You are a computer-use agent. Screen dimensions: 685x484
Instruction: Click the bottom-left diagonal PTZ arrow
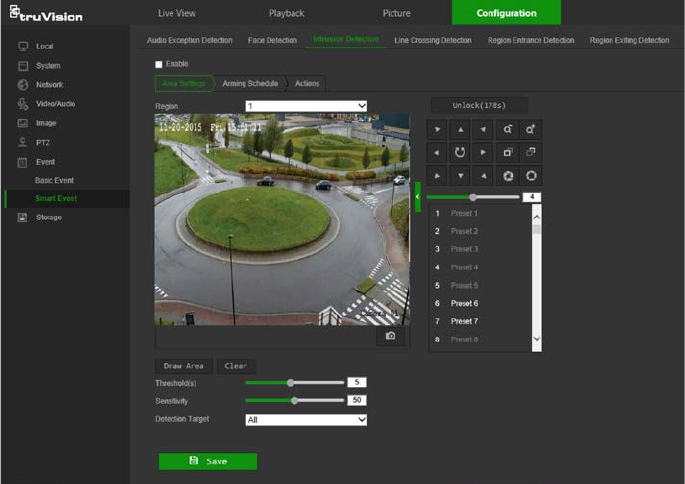[x=437, y=176]
